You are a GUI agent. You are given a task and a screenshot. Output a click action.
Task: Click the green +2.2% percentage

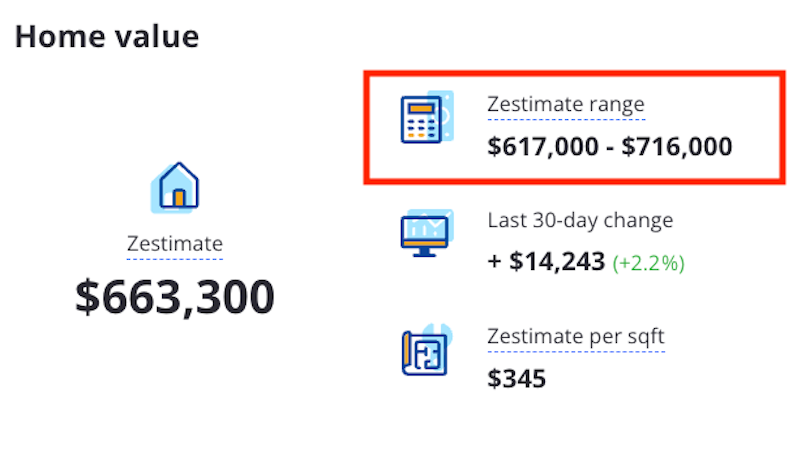pyautogui.click(x=648, y=263)
